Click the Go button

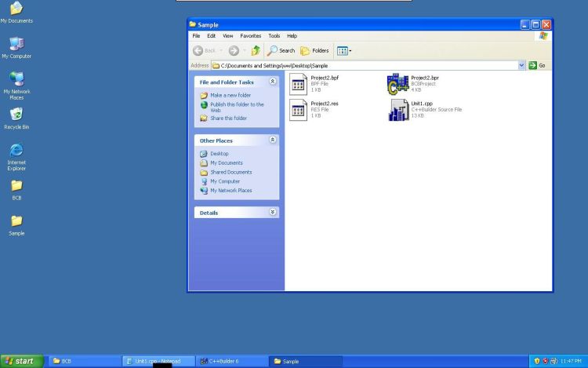coord(537,65)
